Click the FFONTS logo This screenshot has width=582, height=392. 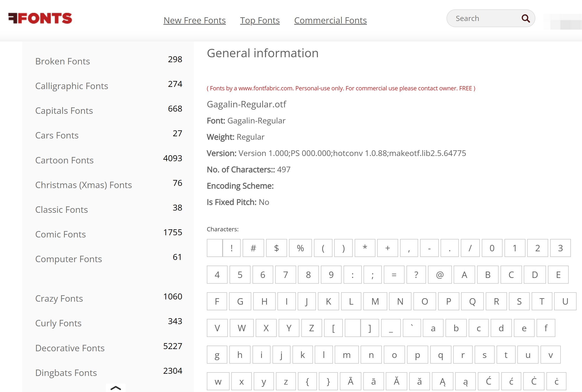(40, 18)
